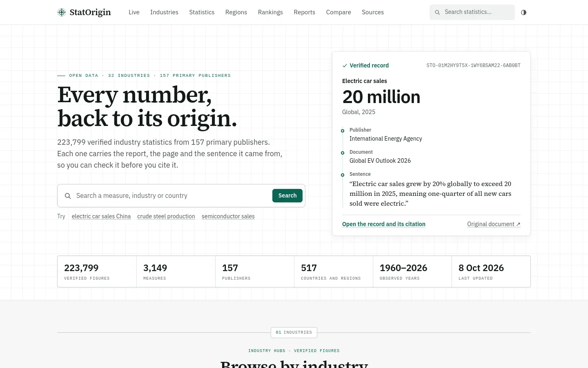The image size is (588, 368).
Task: Try the semiconductor sales suggestion
Action: [228, 216]
